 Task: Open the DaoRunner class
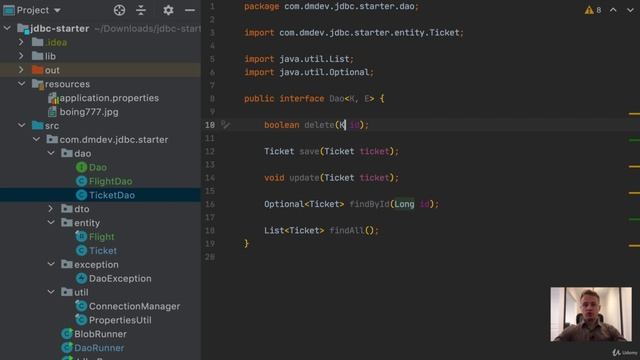pyautogui.click(x=99, y=348)
